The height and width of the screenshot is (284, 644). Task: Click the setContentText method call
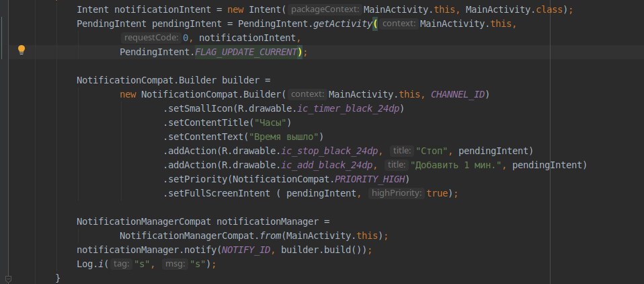click(206, 137)
